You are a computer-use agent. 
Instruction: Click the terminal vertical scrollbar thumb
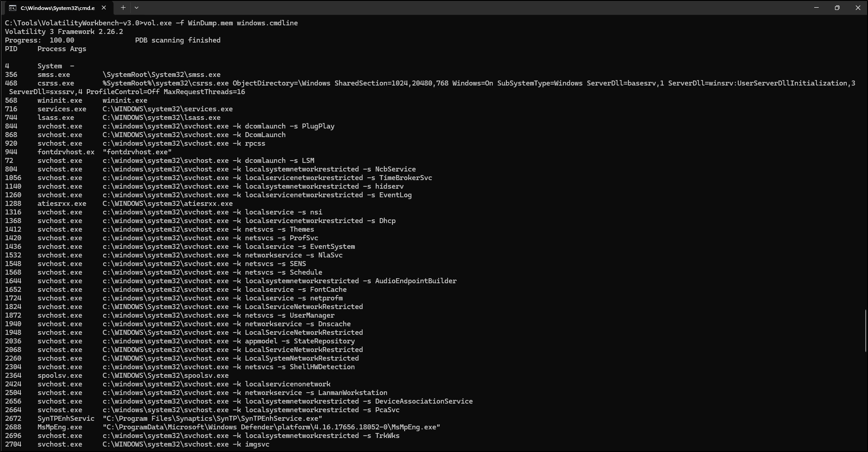pos(866,330)
